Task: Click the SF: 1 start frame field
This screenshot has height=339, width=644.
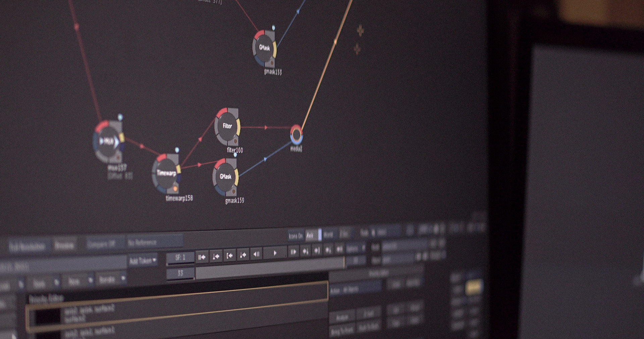Action: click(180, 257)
